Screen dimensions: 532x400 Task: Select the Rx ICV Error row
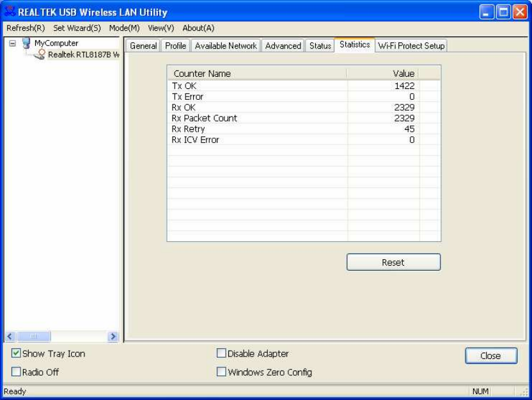coord(304,140)
